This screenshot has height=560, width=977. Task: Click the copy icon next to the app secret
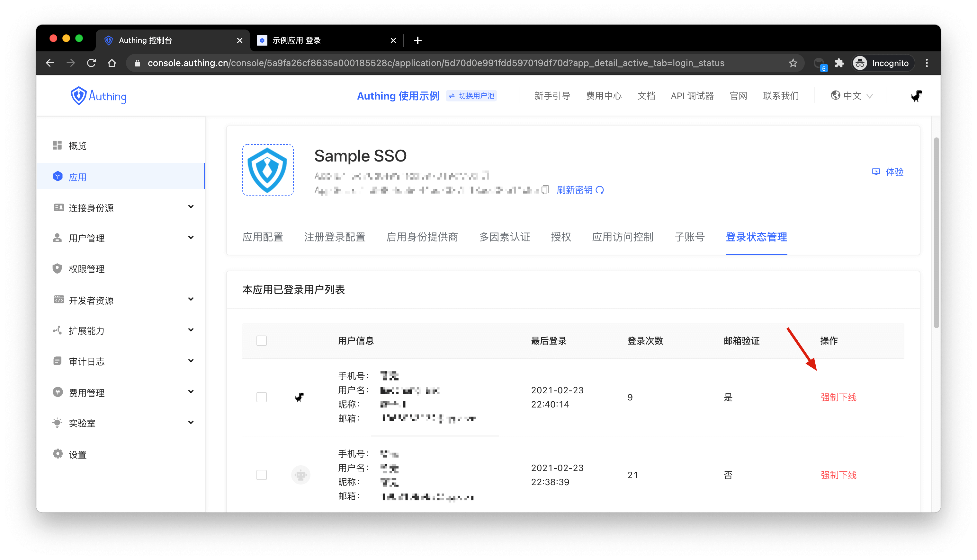pos(545,190)
